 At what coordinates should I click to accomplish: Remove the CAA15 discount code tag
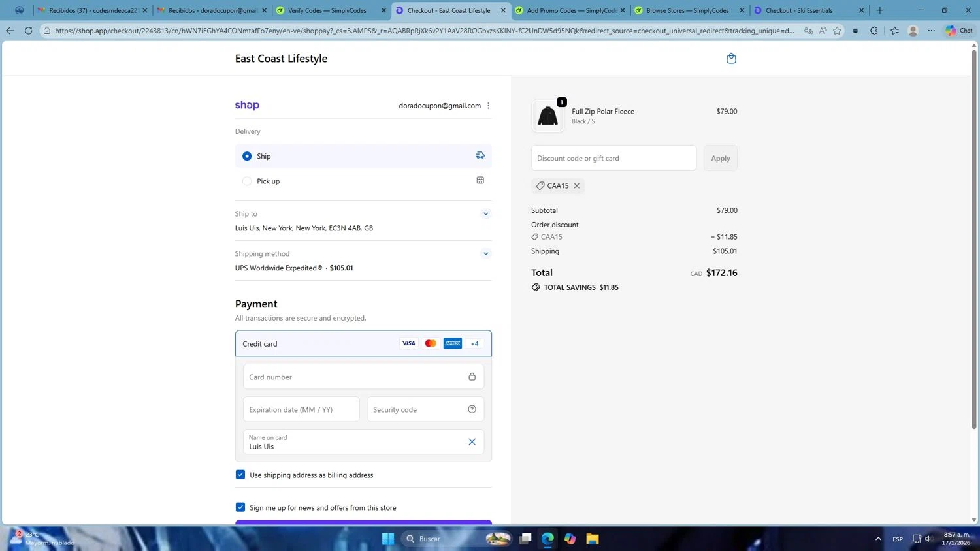tap(577, 185)
